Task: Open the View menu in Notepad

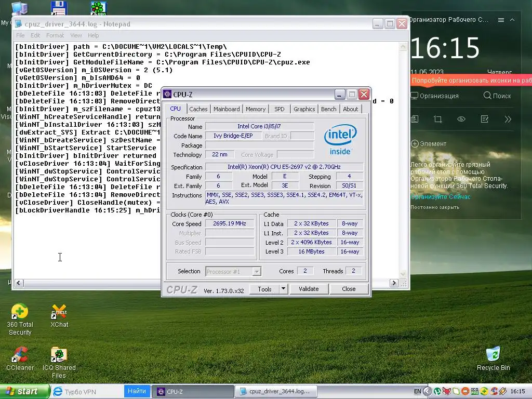Action: pyautogui.click(x=76, y=35)
